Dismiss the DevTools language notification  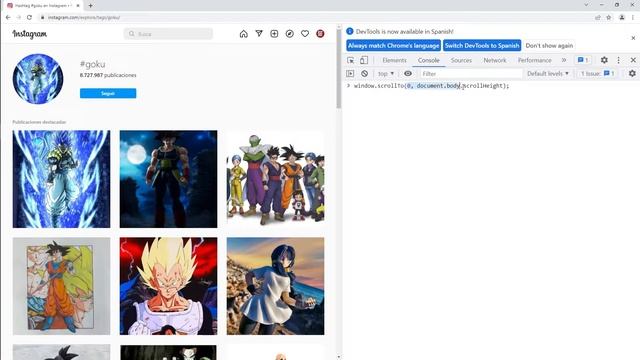pyautogui.click(x=633, y=38)
